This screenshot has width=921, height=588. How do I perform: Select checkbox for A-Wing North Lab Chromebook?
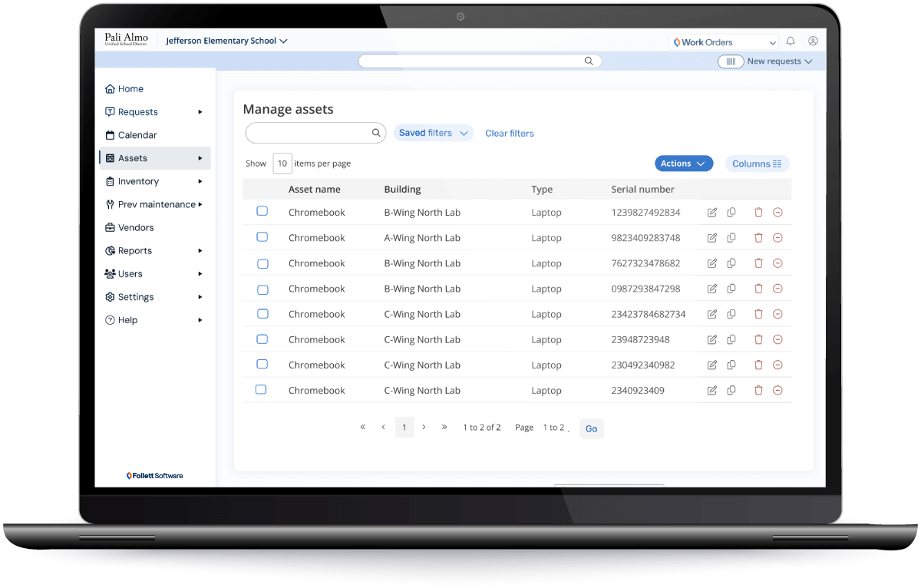point(262,237)
